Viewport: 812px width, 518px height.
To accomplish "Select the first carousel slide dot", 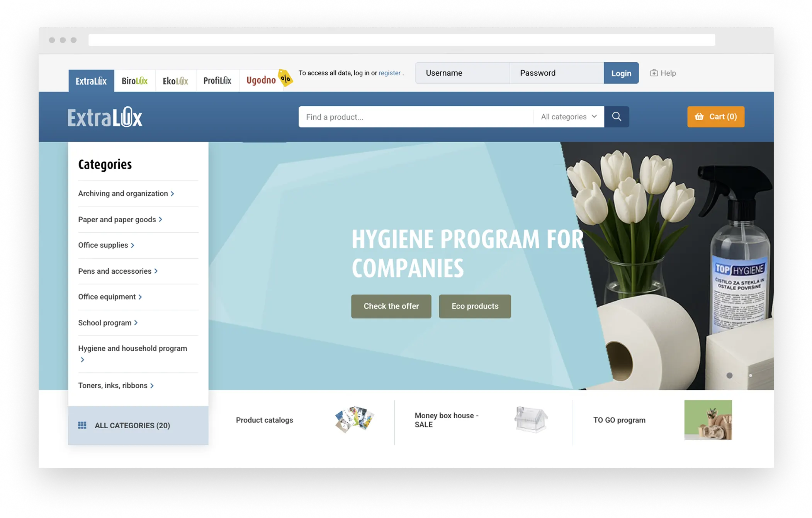I will (x=729, y=375).
